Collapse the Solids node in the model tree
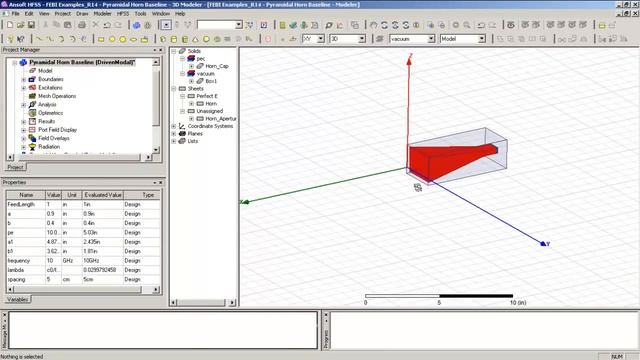Image resolution: width=640 pixels, height=360 pixels. pos(174,51)
